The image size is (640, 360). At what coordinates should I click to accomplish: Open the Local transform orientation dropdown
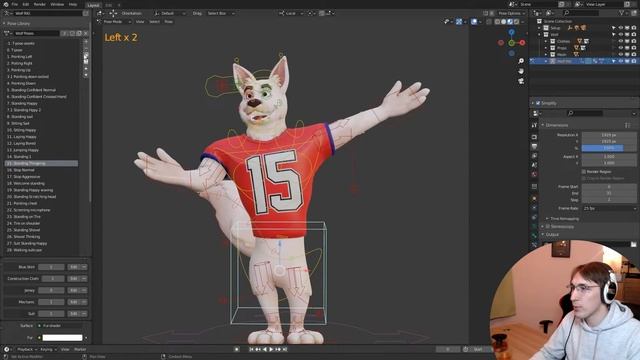291,13
